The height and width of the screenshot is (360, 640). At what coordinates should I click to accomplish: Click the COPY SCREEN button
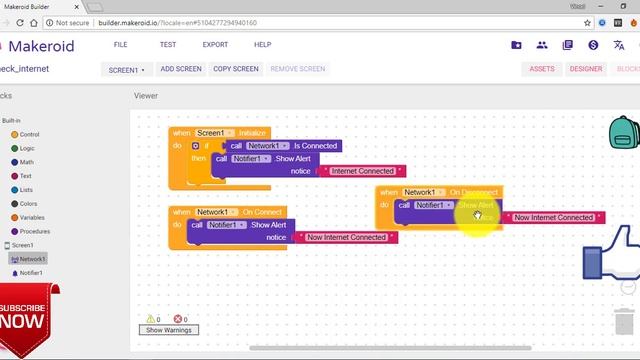pyautogui.click(x=236, y=69)
